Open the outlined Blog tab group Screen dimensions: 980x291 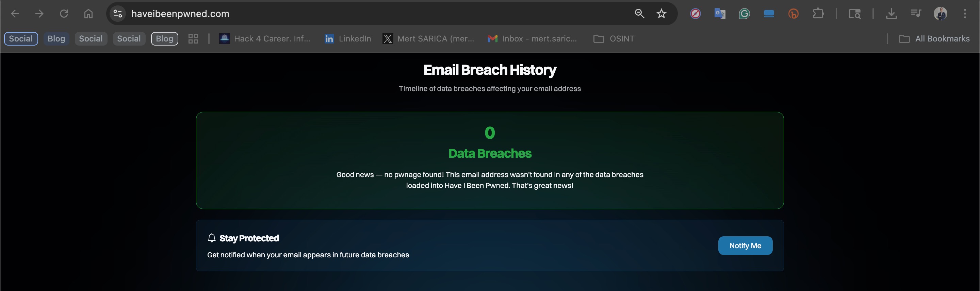pyautogui.click(x=164, y=39)
